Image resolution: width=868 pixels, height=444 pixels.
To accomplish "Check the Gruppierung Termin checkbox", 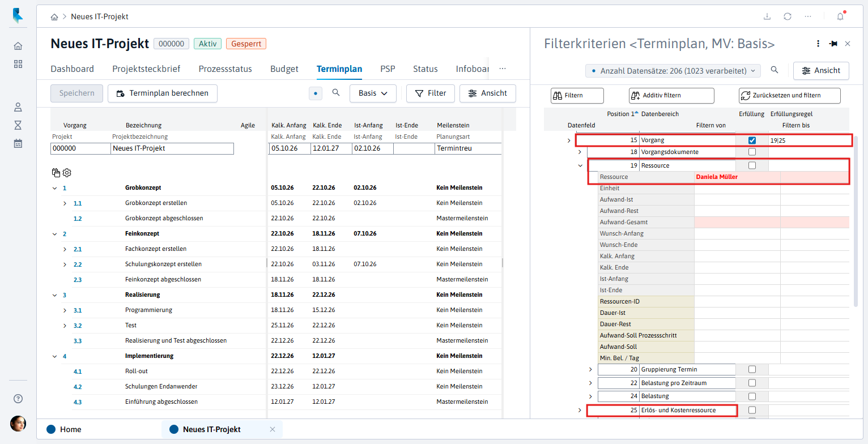I will click(x=752, y=369).
